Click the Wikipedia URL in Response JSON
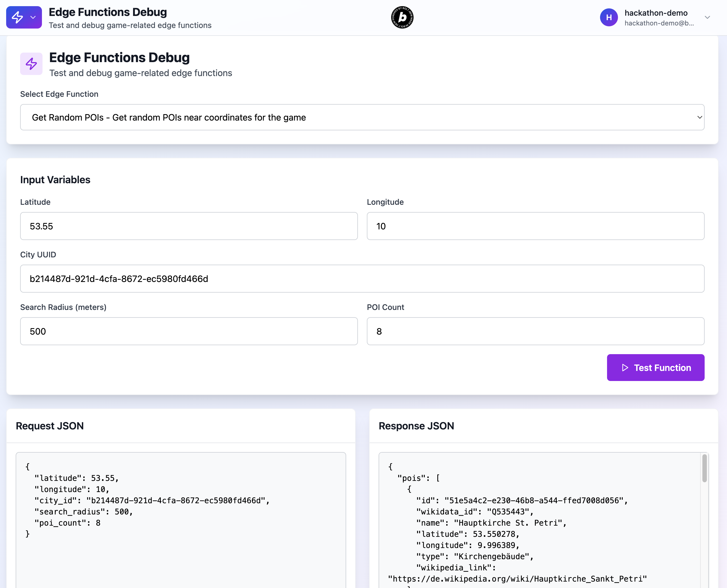727x588 pixels. tap(517, 579)
